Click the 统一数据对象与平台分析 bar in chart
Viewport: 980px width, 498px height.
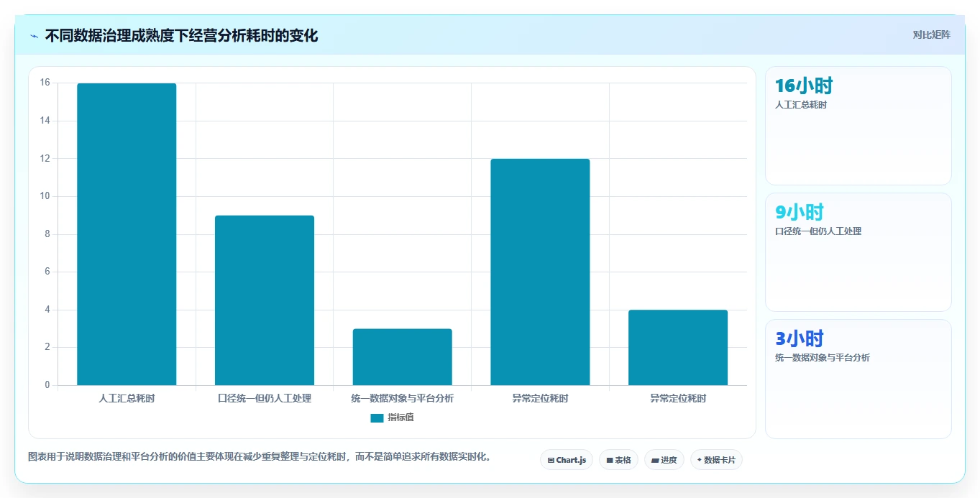402,357
